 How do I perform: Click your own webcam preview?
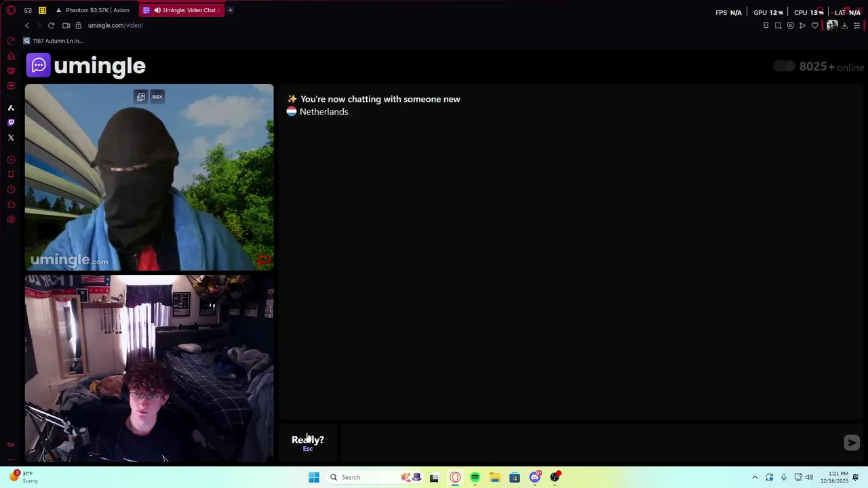pos(149,368)
